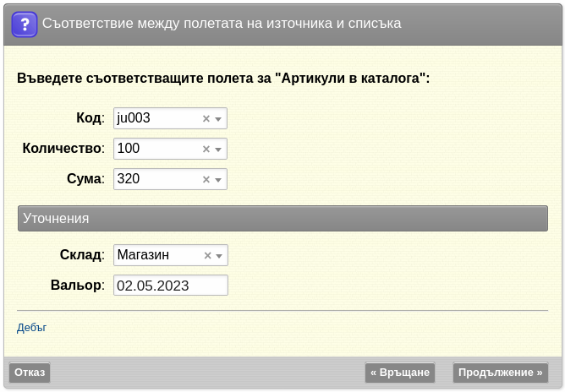Expand the Код dropdown arrow
Screen dimensions: 565x392
(218, 119)
